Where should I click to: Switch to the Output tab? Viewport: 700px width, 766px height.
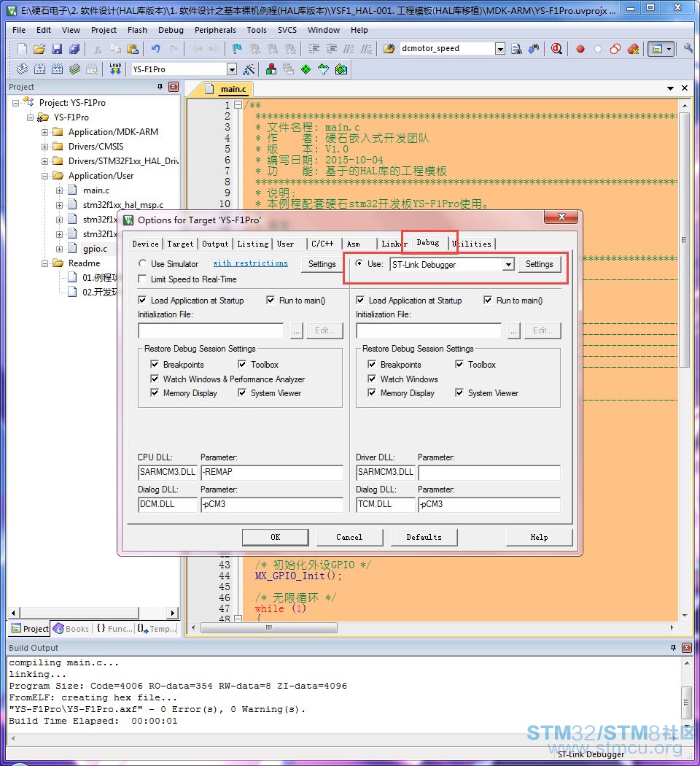215,244
